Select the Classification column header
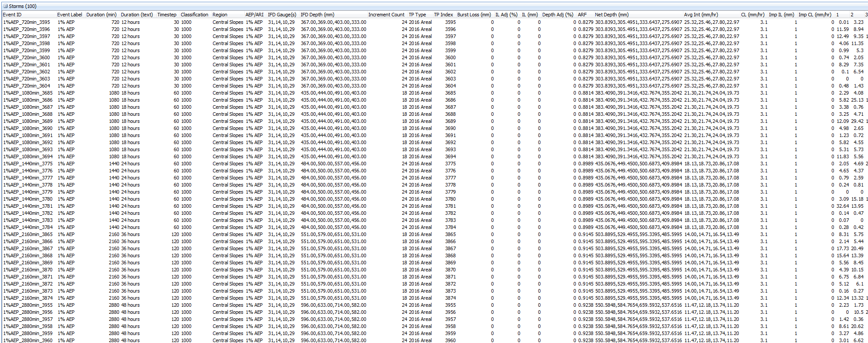The width and height of the screenshot is (868, 343). [x=194, y=15]
